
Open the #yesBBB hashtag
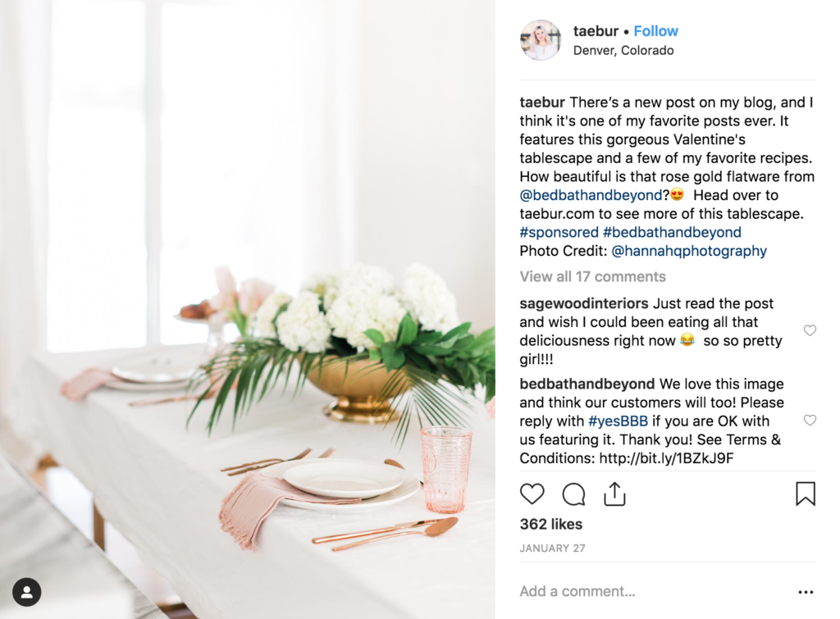pyautogui.click(x=618, y=421)
